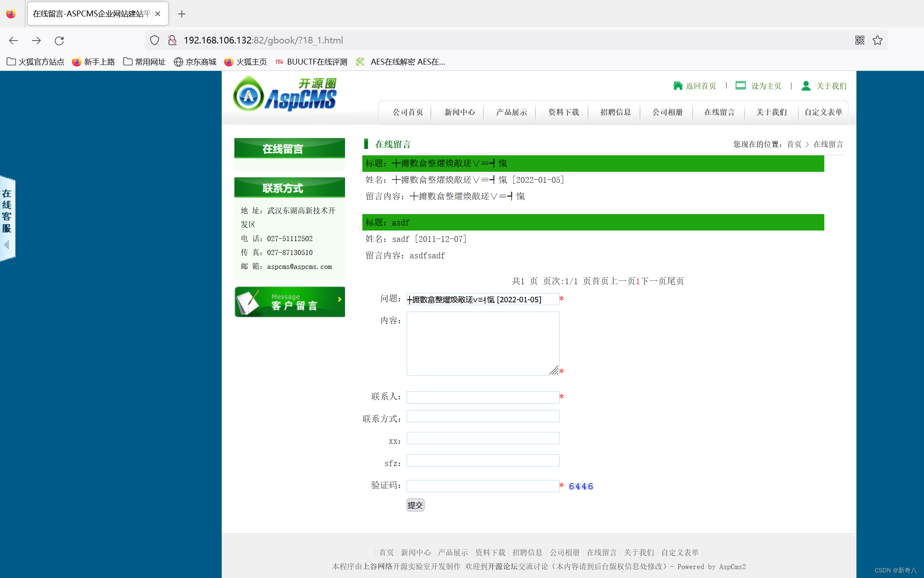This screenshot has width=924, height=578.
Task: Click the 验证码 input field
Action: (482, 486)
